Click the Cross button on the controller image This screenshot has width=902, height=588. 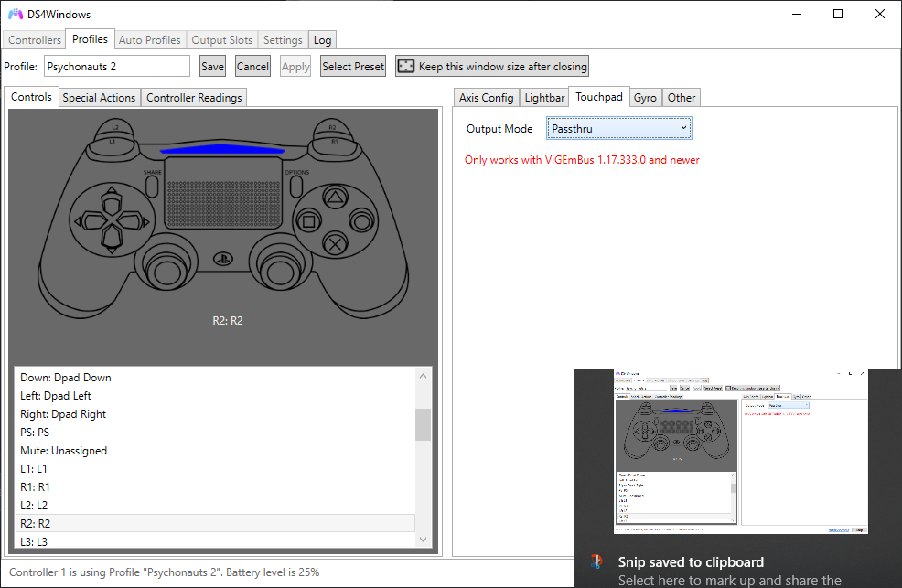click(336, 244)
